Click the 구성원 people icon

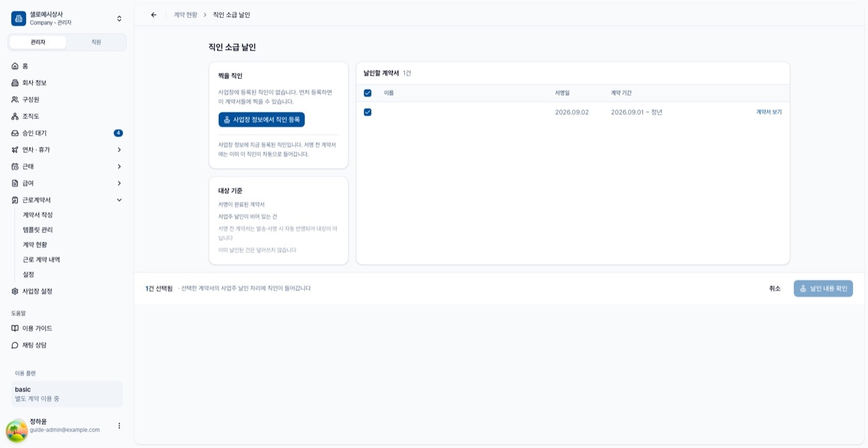[15, 99]
